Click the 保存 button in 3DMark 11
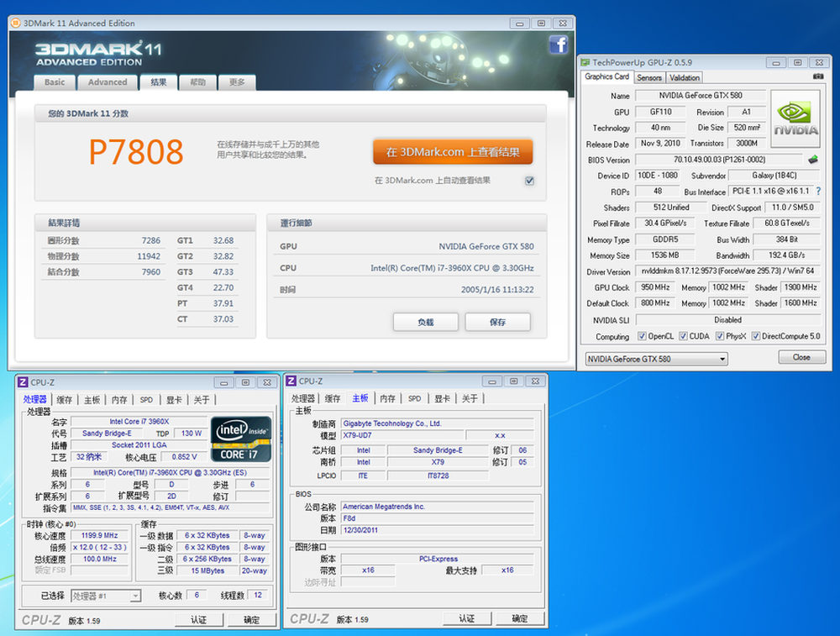Image resolution: width=840 pixels, height=636 pixels. 497,322
